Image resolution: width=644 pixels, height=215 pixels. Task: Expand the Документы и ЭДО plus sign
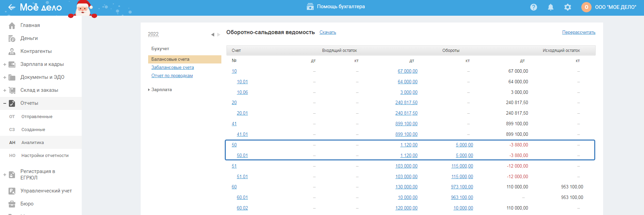click(x=5, y=77)
